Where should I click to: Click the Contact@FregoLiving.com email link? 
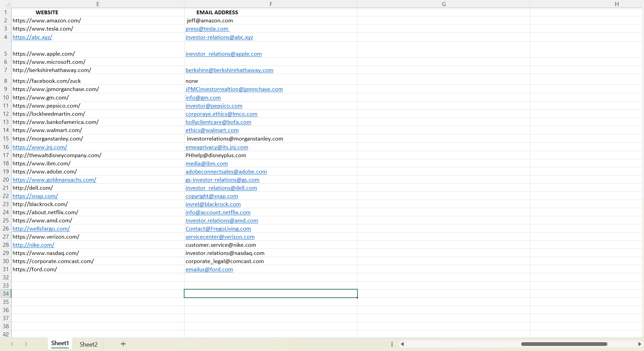click(x=218, y=229)
